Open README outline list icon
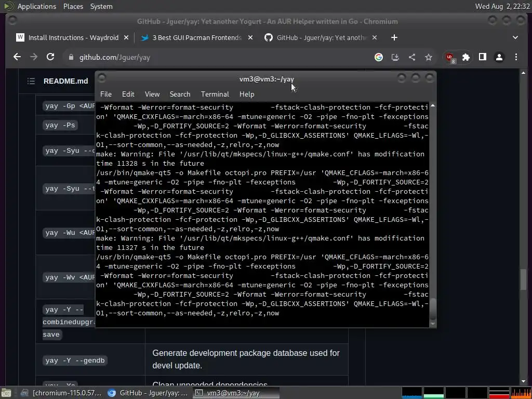The width and height of the screenshot is (532, 399). pos(31,81)
